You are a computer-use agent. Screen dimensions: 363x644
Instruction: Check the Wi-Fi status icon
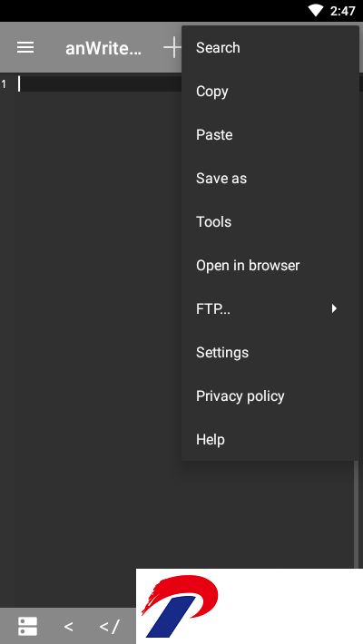coord(316,10)
